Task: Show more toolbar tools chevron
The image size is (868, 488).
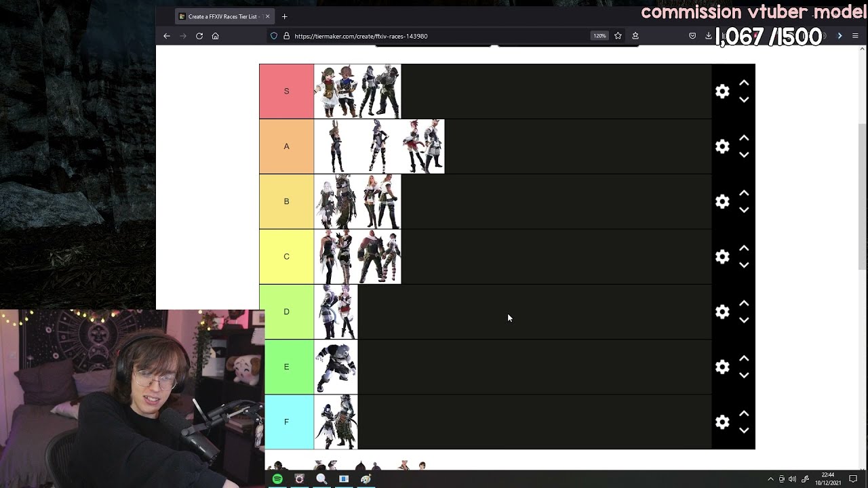Action: coord(840,36)
